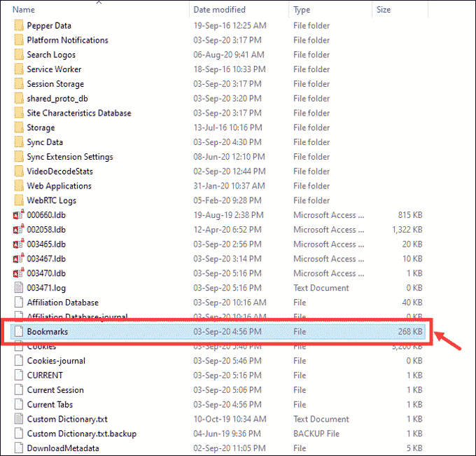Image resolution: width=476 pixels, height=456 pixels.
Task: Click the 003471.log text document icon
Action: tap(19, 287)
